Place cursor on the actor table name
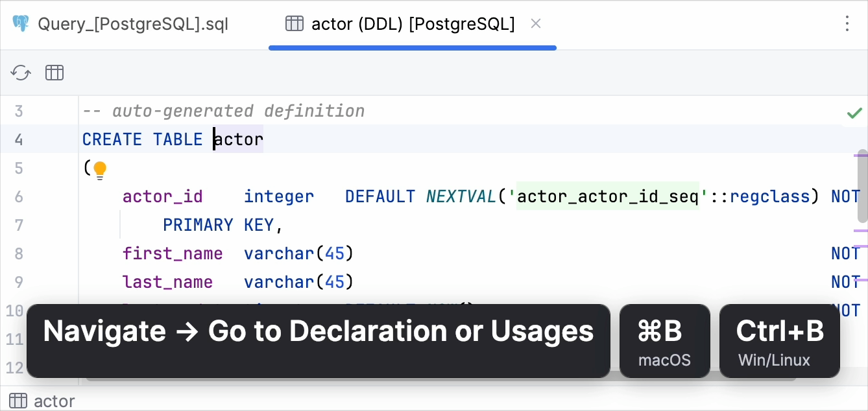This screenshot has height=411, width=868. click(239, 139)
